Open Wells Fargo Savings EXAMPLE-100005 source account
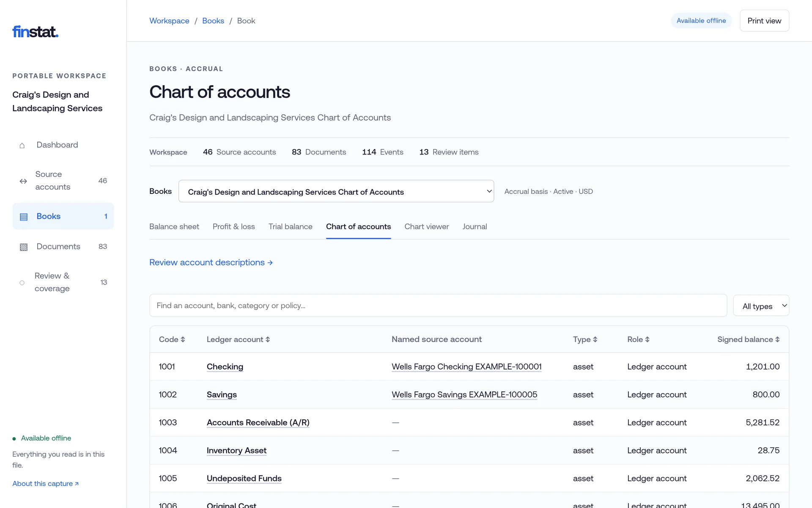812x508 pixels. (x=464, y=395)
